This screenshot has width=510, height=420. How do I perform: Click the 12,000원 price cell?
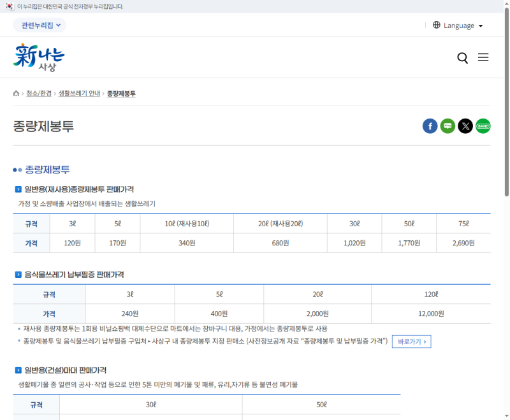(x=431, y=314)
